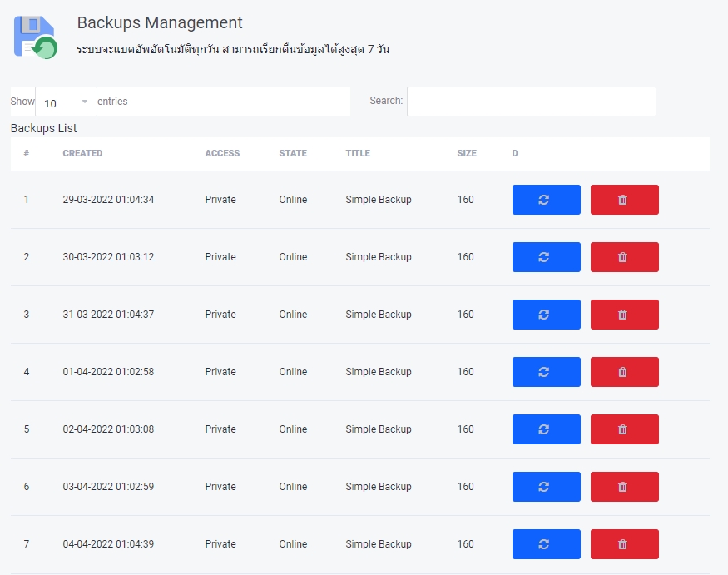
Task: Delete the 01-04-2022 01:02:58 backup
Action: coord(624,372)
